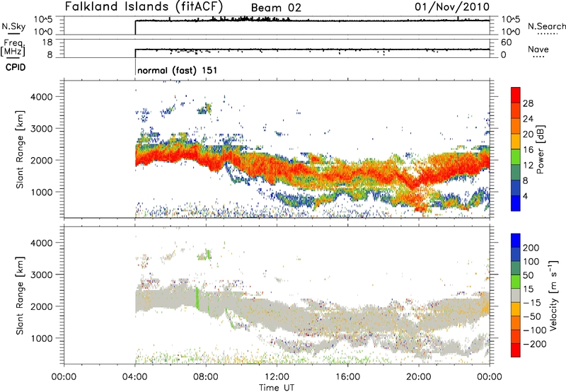Select the "20" power colorbar tick label
Image resolution: width=566 pixels, height=392 pixels.
[x=528, y=134]
